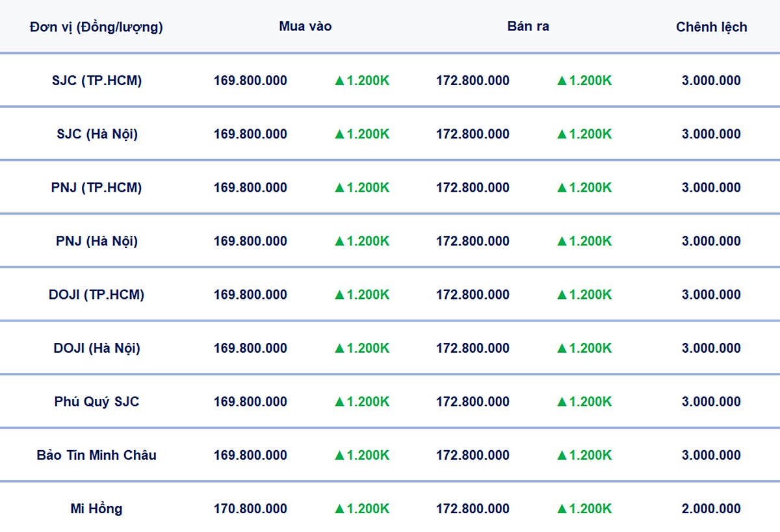Click the Chênh lệch column header
780x532 pixels.
point(711,27)
